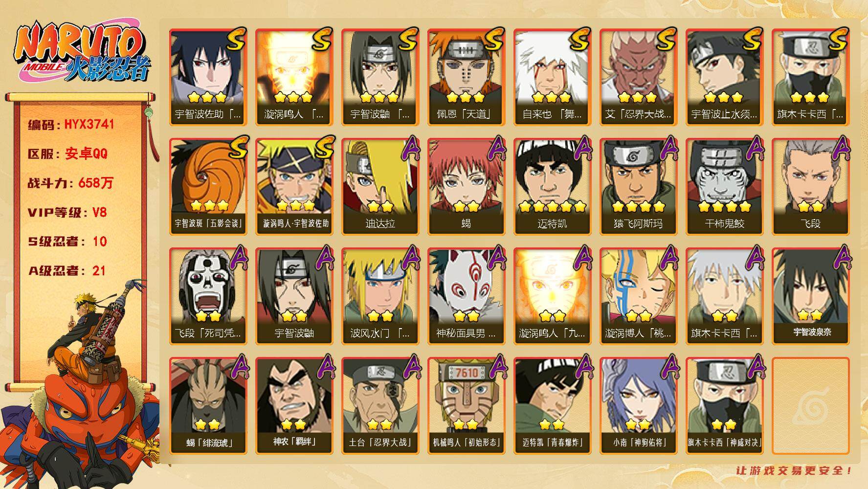Viewport: 868px width, 489px height.
Task: Click the 宇智波泉奈 character card
Action: pyautogui.click(x=811, y=296)
